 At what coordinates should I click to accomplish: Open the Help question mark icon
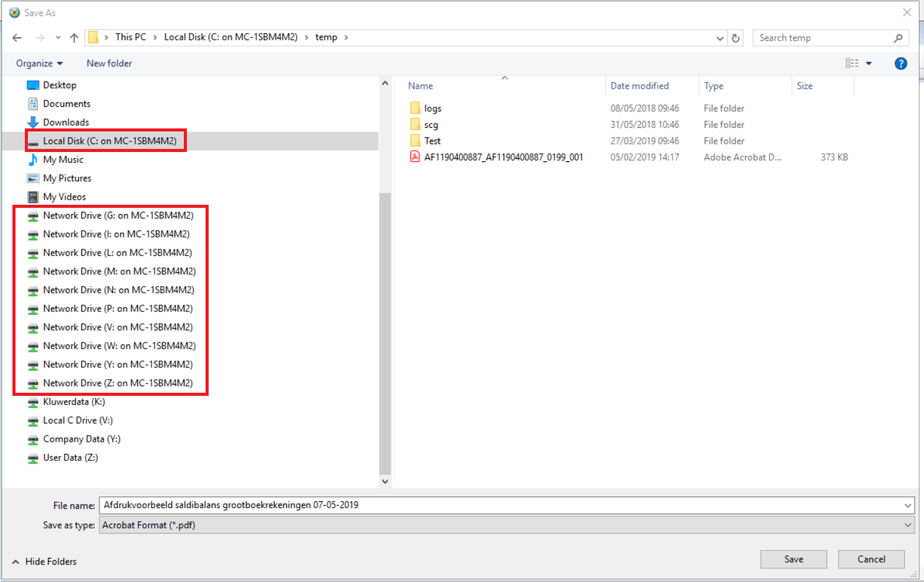click(x=900, y=63)
